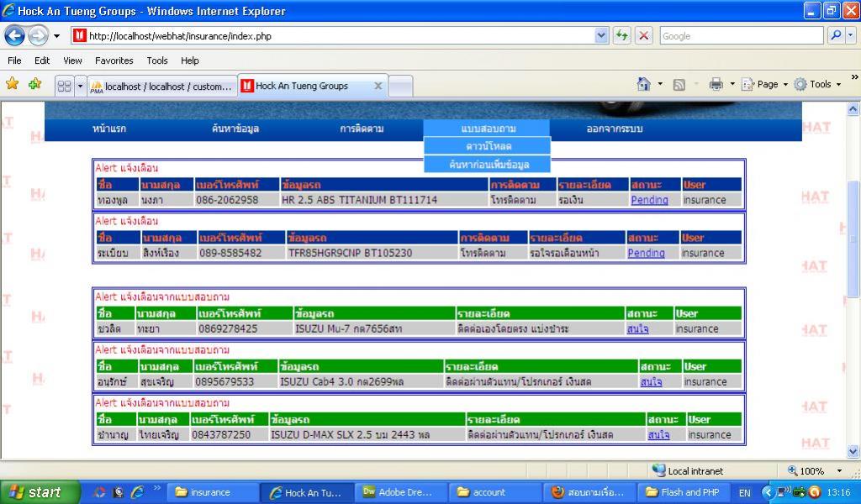Open the recent pages dropdown arrow
This screenshot has width=861, height=504.
click(56, 36)
